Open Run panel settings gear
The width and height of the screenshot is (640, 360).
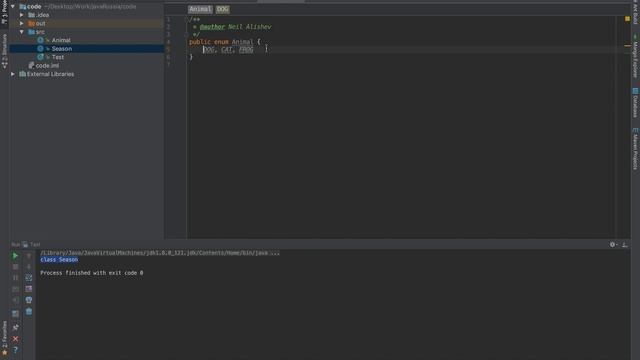point(613,244)
